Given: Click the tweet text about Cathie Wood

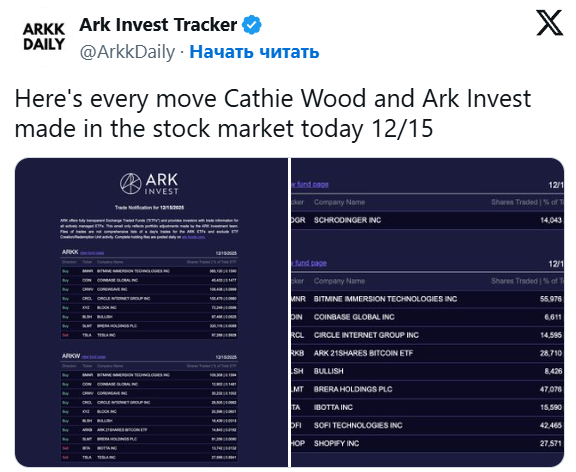Looking at the screenshot, I should click(273, 113).
